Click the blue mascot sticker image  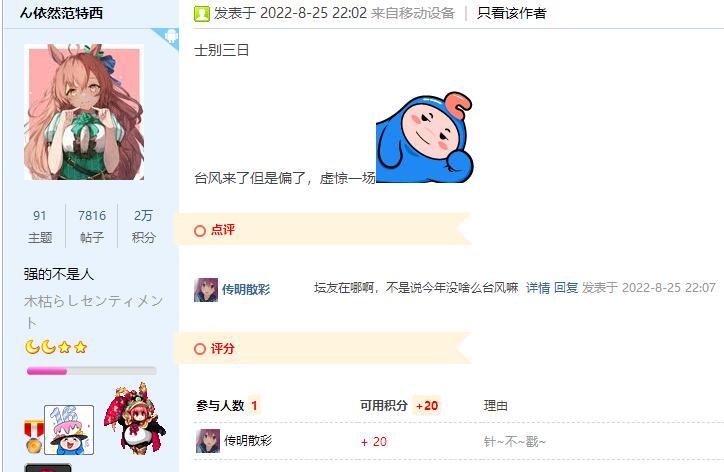(x=425, y=137)
